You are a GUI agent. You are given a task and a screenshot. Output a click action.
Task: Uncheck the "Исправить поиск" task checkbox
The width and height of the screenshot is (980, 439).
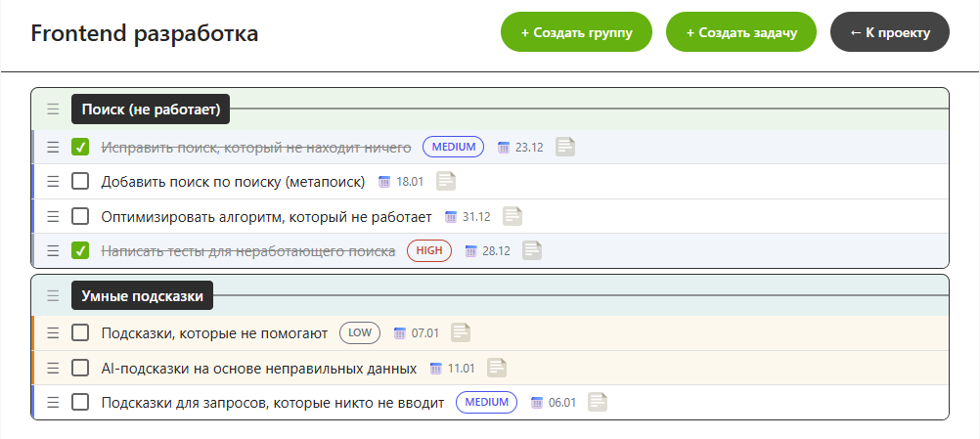pos(80,148)
